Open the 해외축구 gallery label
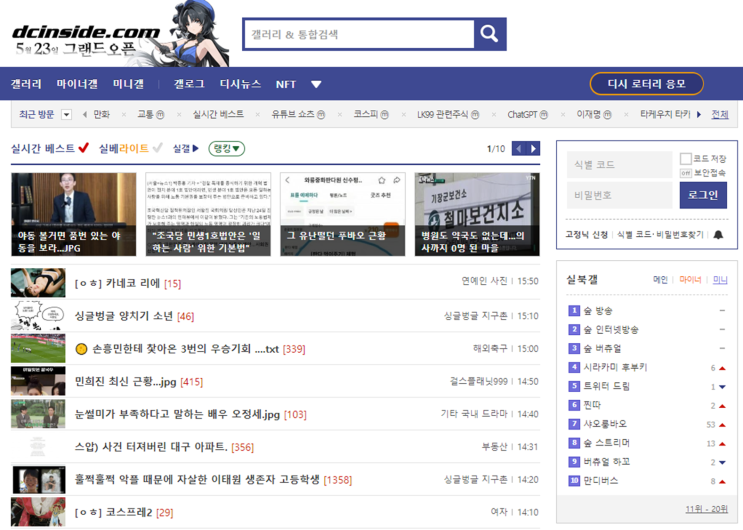Viewport: 743px width, 530px height. click(x=490, y=349)
